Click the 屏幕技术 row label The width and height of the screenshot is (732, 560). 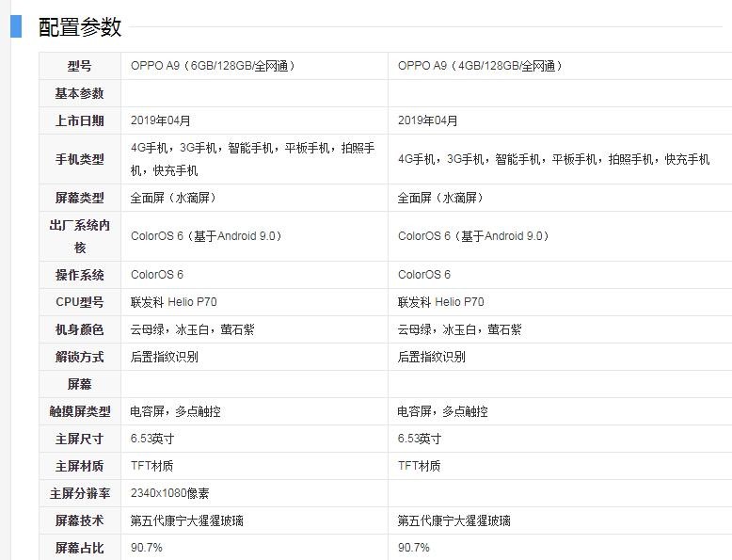click(80, 520)
